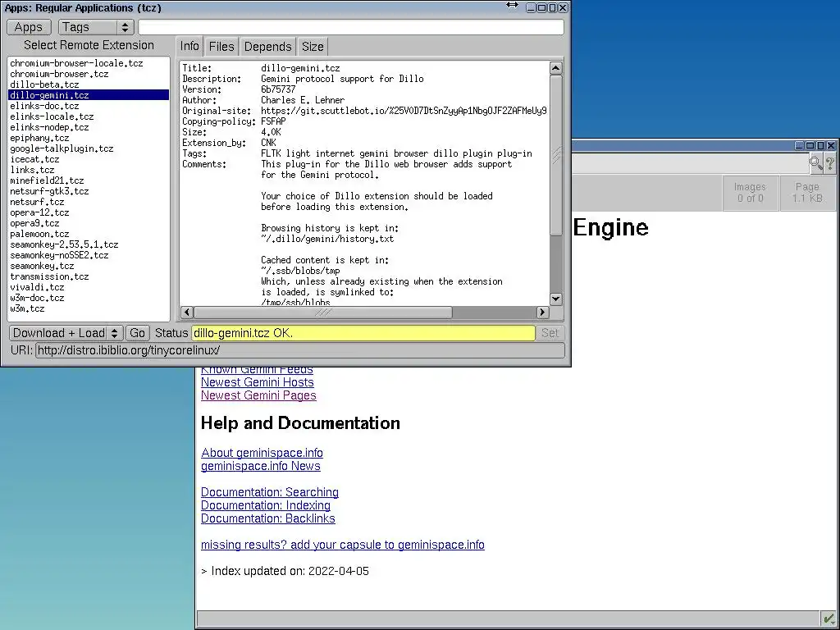Select w3m.tcz extension

pos(89,308)
